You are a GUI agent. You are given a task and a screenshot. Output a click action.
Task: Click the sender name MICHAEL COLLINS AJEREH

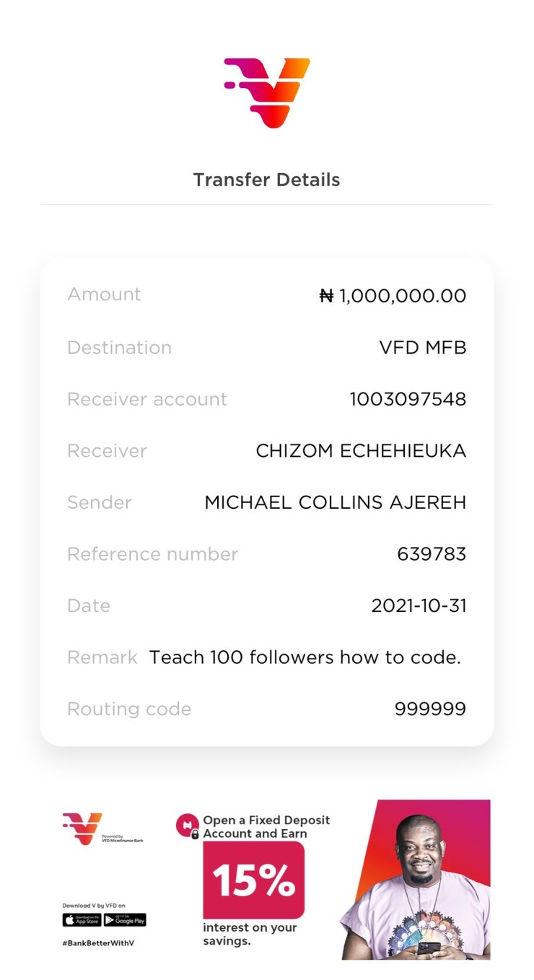click(336, 503)
